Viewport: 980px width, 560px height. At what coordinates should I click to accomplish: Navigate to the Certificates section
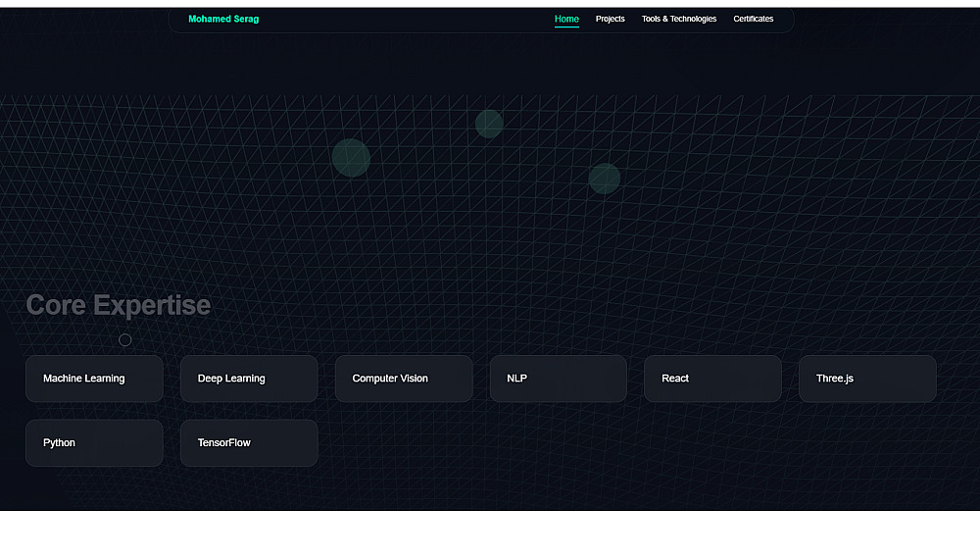pyautogui.click(x=753, y=19)
